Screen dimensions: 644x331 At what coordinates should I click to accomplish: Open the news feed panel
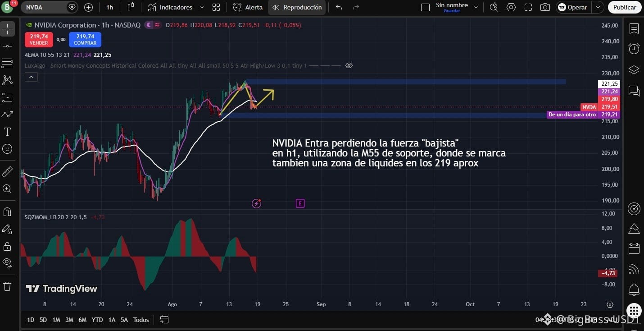coord(634,269)
